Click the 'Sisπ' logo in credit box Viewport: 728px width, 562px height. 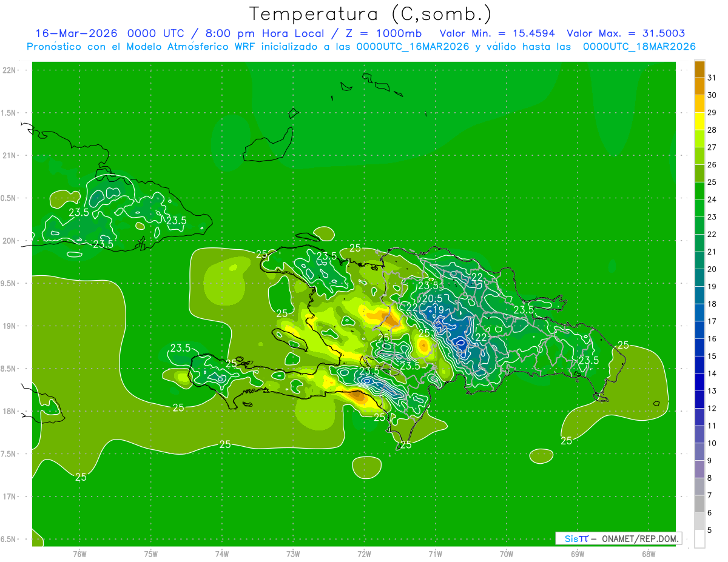tap(576, 538)
